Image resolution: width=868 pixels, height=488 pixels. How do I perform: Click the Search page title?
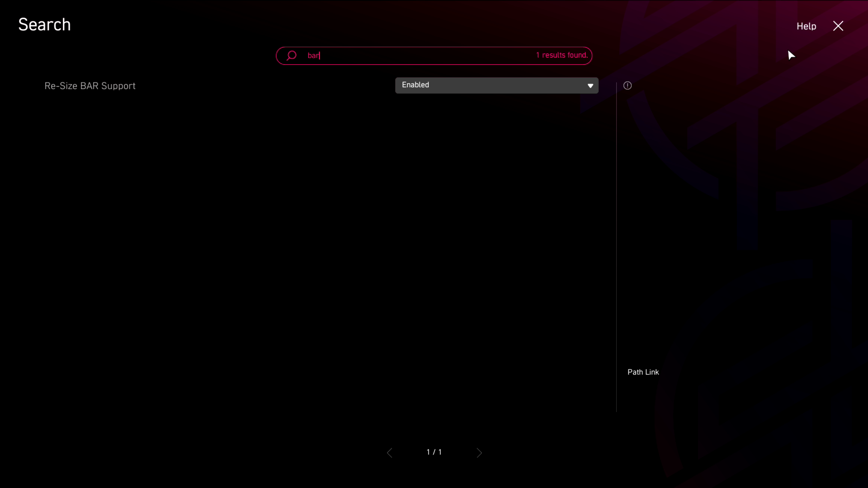pyautogui.click(x=44, y=24)
